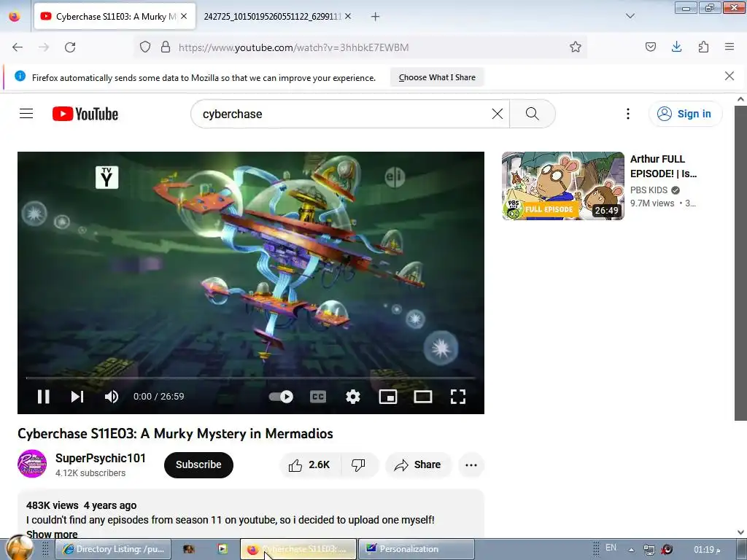Viewport: 747px width, 560px height.
Task: Bookmark this page with star
Action: coord(576,47)
